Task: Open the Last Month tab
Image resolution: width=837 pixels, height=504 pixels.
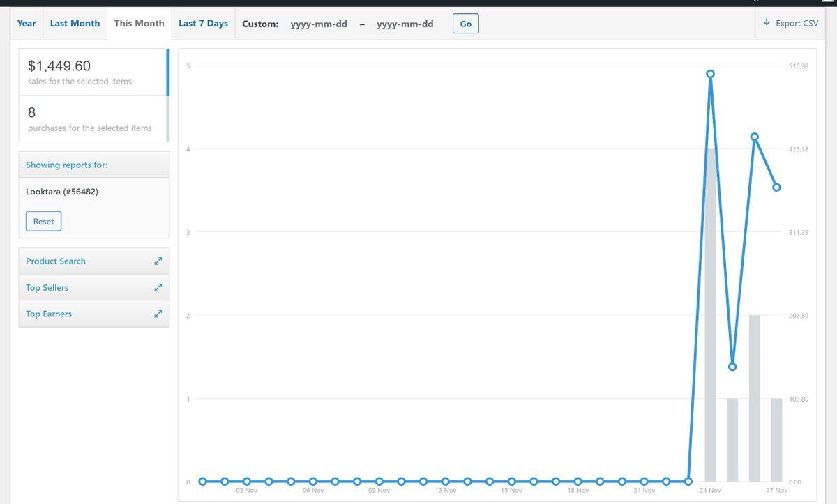Action: tap(75, 23)
